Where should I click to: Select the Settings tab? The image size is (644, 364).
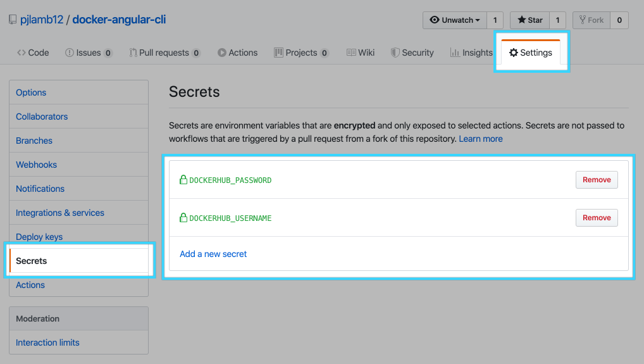point(531,53)
